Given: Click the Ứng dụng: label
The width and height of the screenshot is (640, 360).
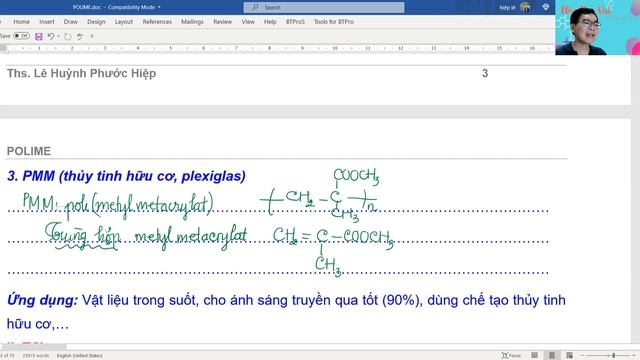Looking at the screenshot, I should 42,300.
